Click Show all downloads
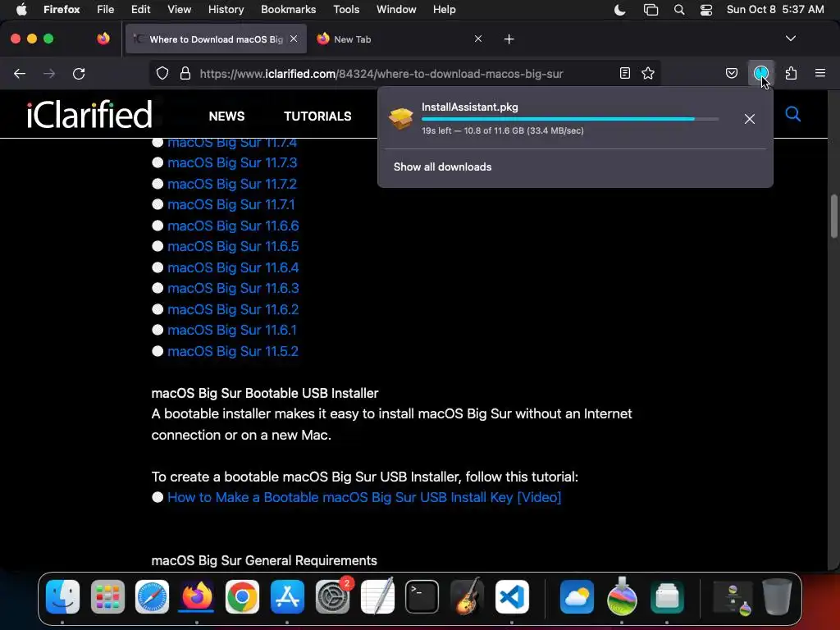The width and height of the screenshot is (840, 630). [x=442, y=167]
